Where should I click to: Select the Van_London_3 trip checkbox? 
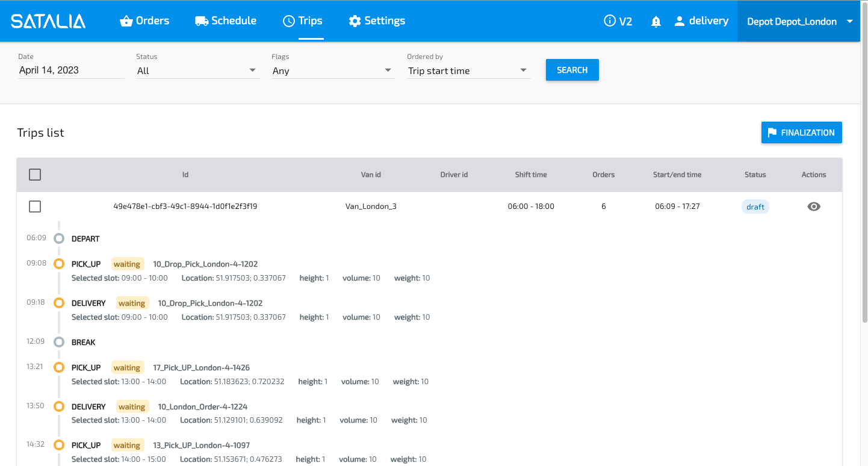click(x=35, y=207)
